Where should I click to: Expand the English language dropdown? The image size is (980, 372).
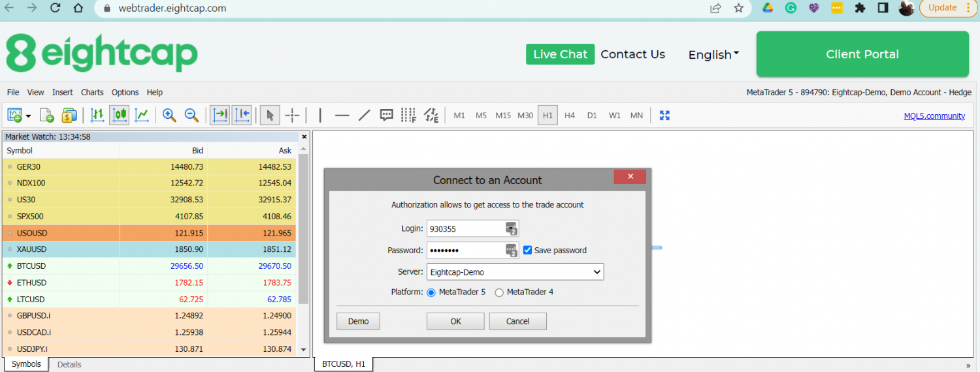point(713,55)
